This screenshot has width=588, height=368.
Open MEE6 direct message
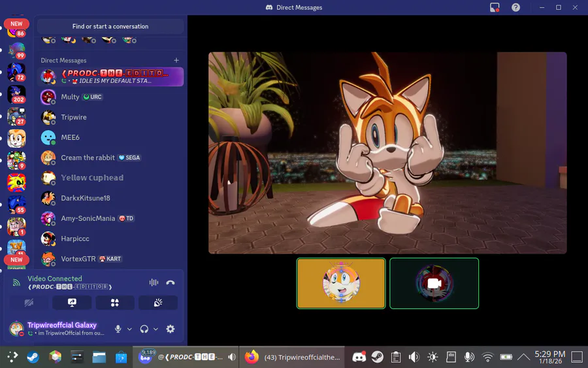point(110,137)
